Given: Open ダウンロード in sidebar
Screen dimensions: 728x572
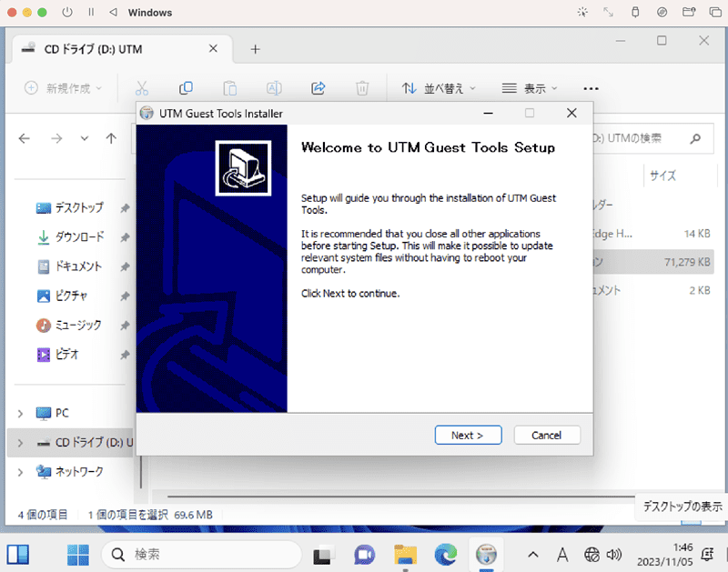Looking at the screenshot, I should (x=80, y=237).
